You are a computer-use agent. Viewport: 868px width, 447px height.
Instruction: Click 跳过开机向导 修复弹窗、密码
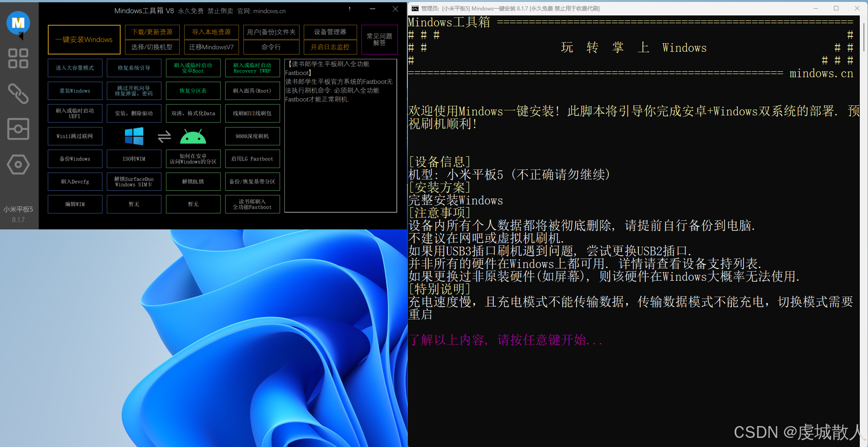tap(134, 91)
